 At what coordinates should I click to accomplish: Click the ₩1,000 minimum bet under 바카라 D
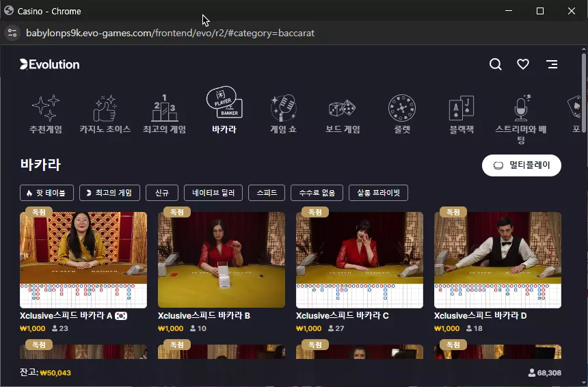click(447, 328)
